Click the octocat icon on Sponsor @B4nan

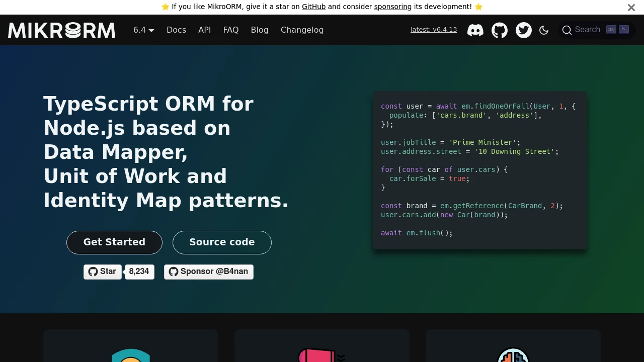(x=174, y=271)
